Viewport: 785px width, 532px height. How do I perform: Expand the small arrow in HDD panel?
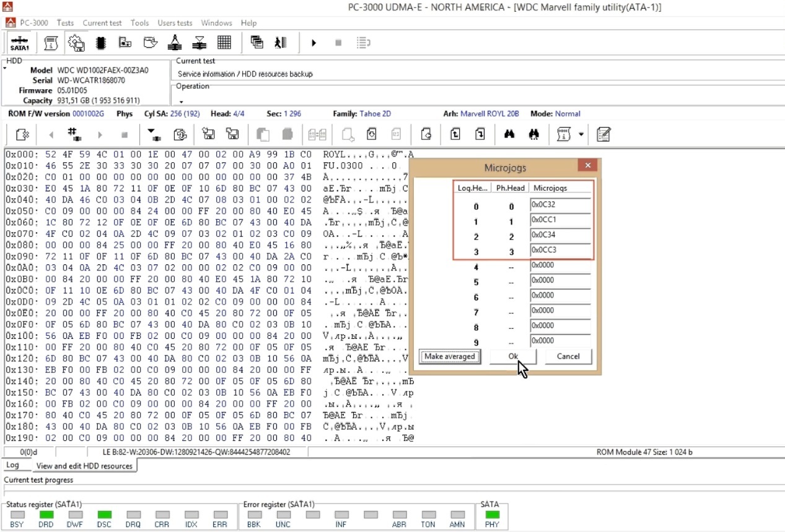coord(5,68)
